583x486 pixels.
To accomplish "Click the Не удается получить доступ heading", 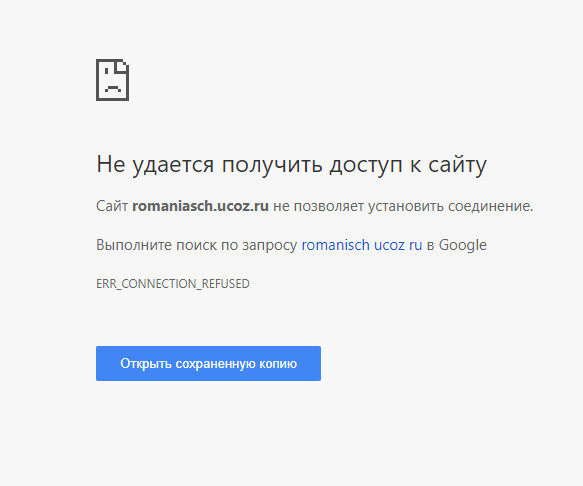I will tap(292, 164).
